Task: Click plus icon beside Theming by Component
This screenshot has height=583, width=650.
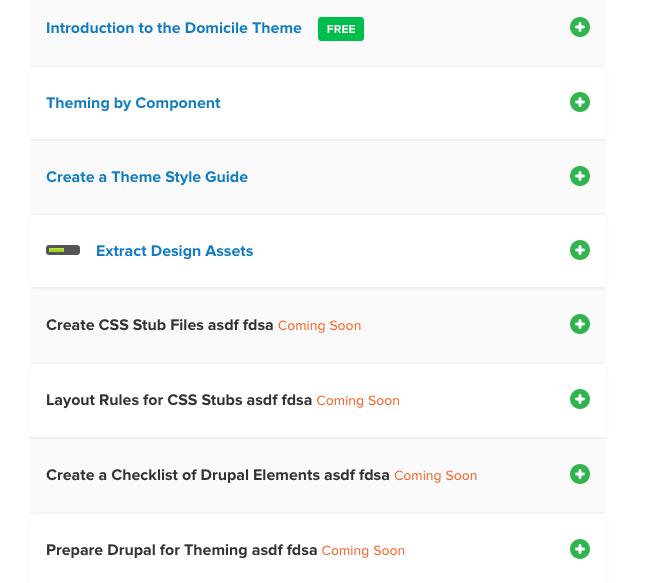Action: coord(580,102)
